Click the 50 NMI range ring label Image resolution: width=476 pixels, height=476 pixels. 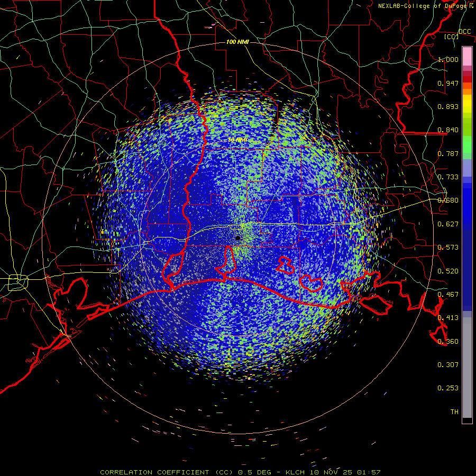click(x=237, y=140)
